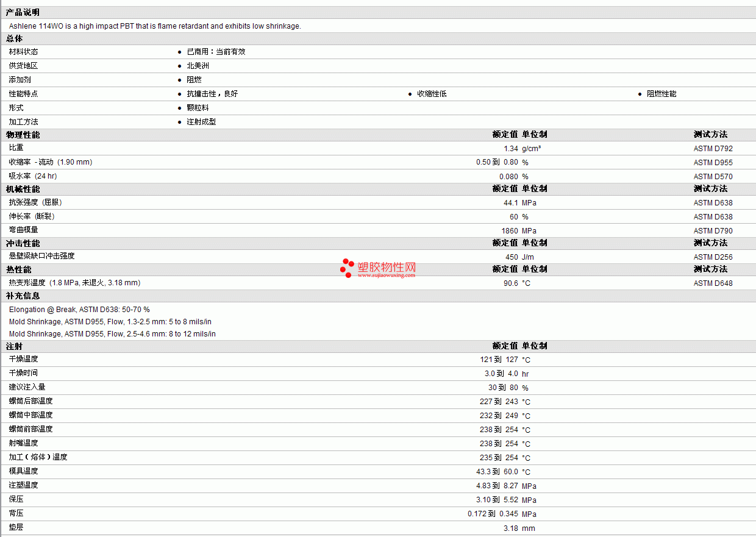756x537 pixels.
Task: Select the Elongation @ Break note line
Action: [x=79, y=310]
